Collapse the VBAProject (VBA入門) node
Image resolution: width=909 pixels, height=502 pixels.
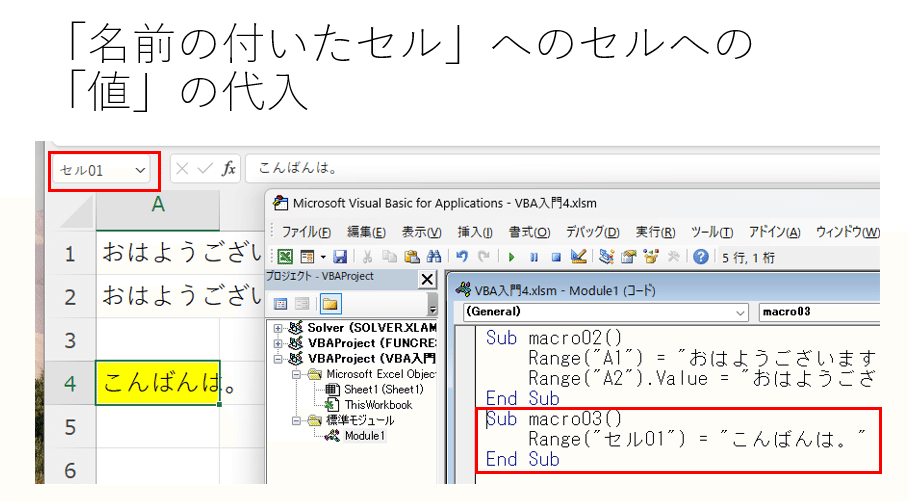click(x=278, y=359)
